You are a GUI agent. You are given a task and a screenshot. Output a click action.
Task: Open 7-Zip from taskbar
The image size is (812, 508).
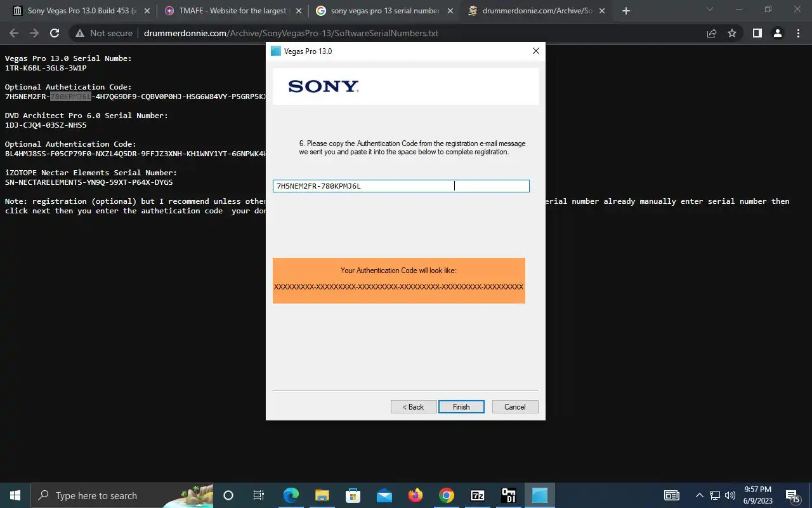(477, 495)
